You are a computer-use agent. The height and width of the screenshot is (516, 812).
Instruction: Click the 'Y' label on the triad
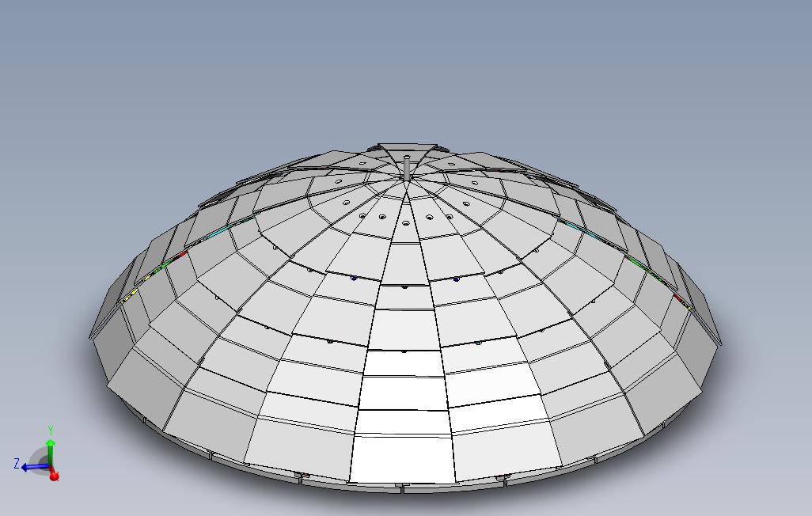51,430
